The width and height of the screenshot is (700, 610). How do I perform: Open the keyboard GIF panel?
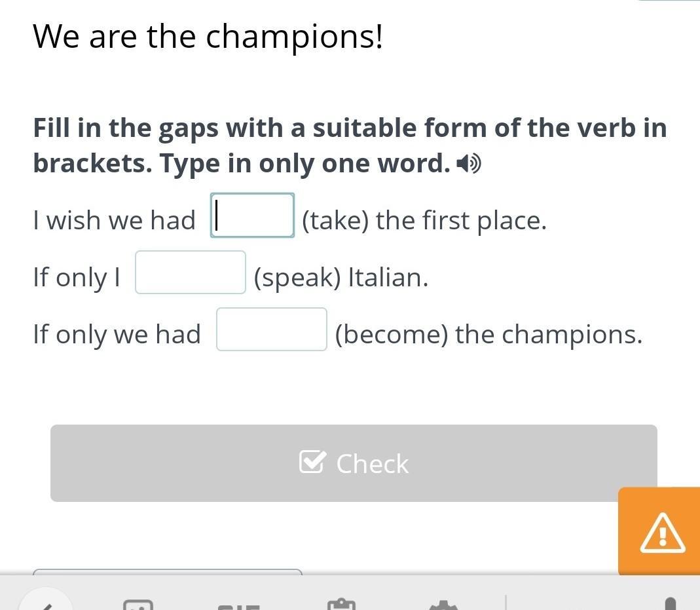pyautogui.click(x=239, y=605)
